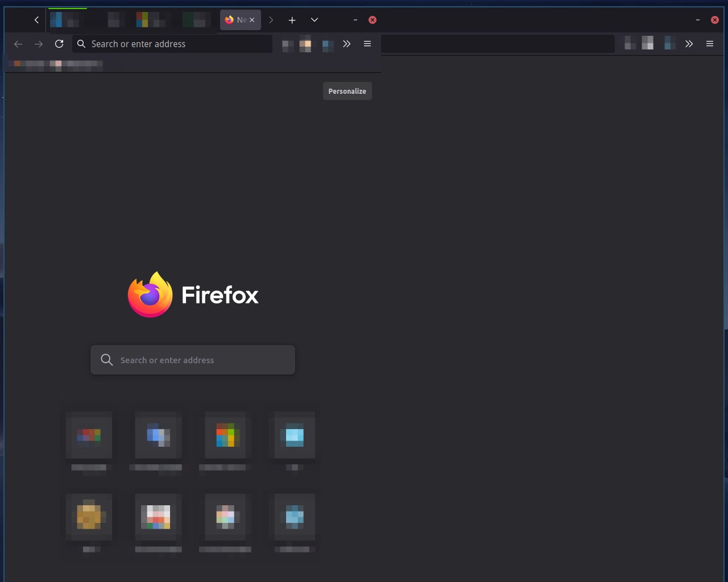
Task: Reload the current page
Action: 59,44
